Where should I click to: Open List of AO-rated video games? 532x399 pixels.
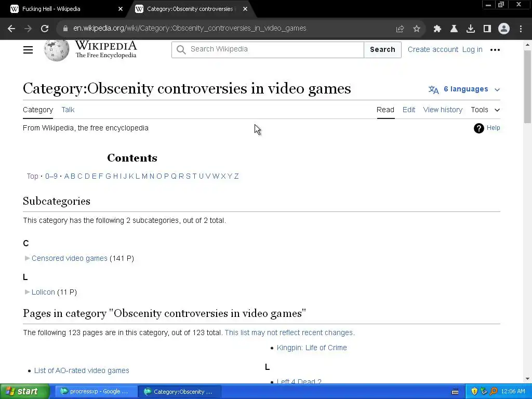coord(82,370)
